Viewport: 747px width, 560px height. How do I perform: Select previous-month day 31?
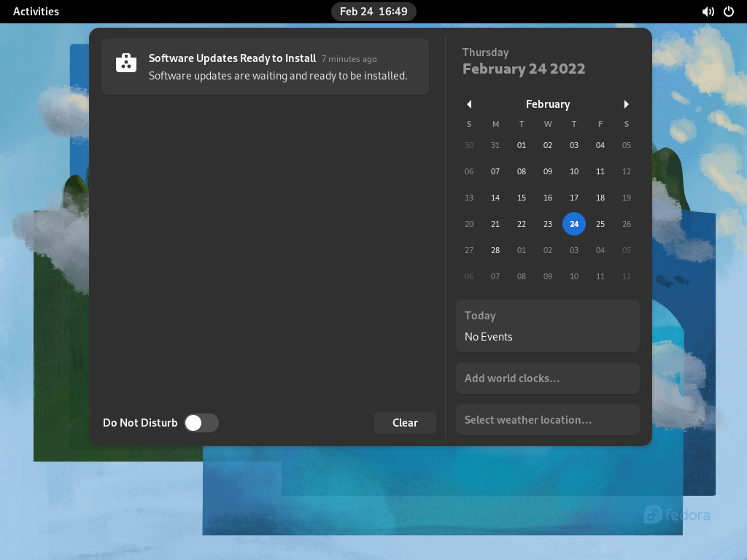tap(495, 145)
